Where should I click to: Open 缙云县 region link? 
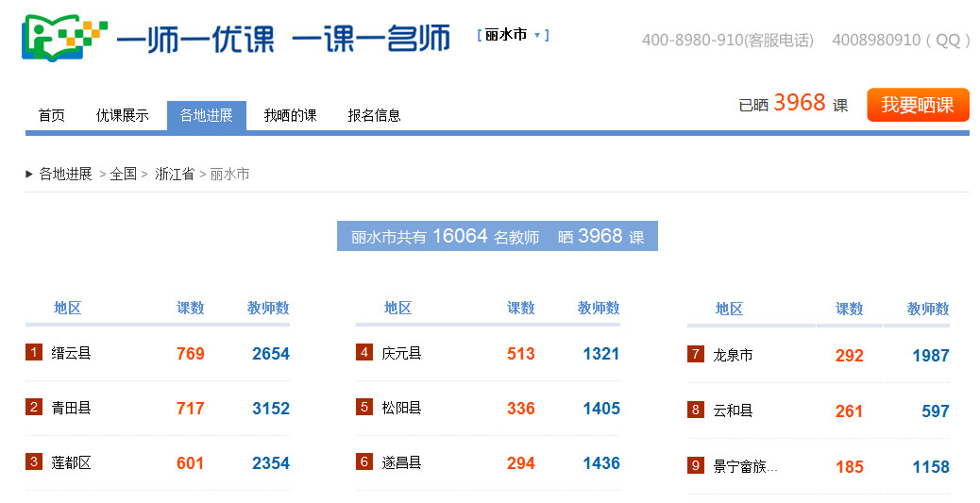point(72,353)
